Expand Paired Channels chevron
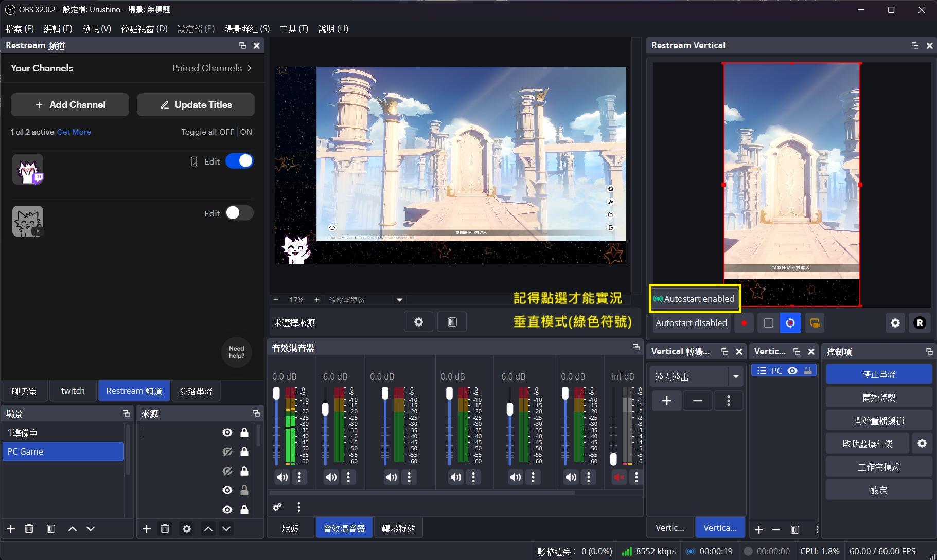 click(x=250, y=68)
